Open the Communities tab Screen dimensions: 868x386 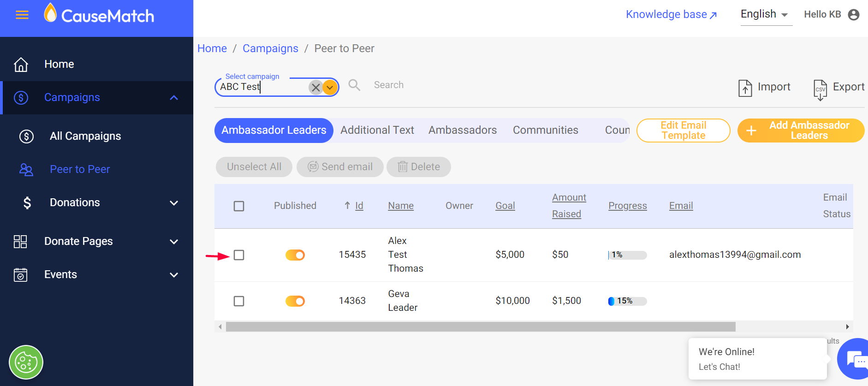[x=545, y=131]
